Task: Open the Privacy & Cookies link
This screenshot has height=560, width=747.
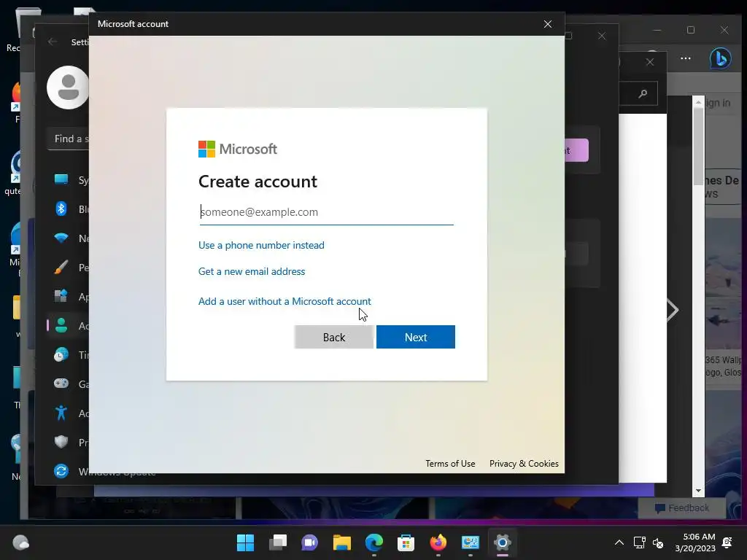Action: click(524, 463)
